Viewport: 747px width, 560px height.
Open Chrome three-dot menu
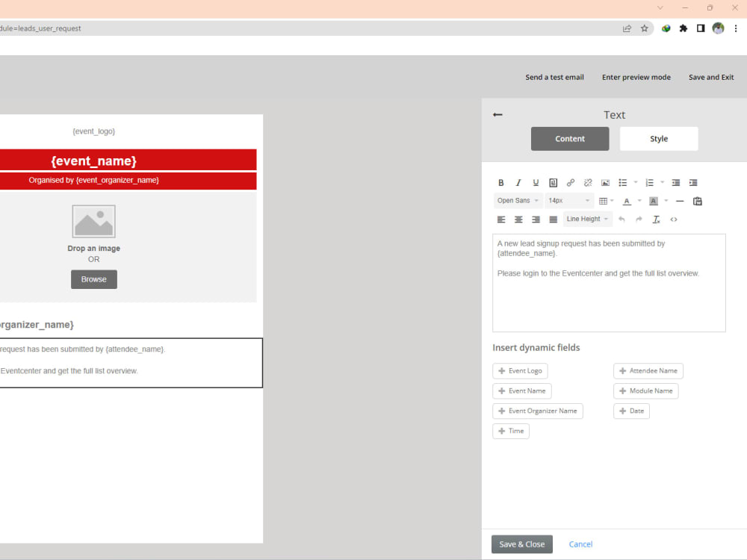(736, 28)
